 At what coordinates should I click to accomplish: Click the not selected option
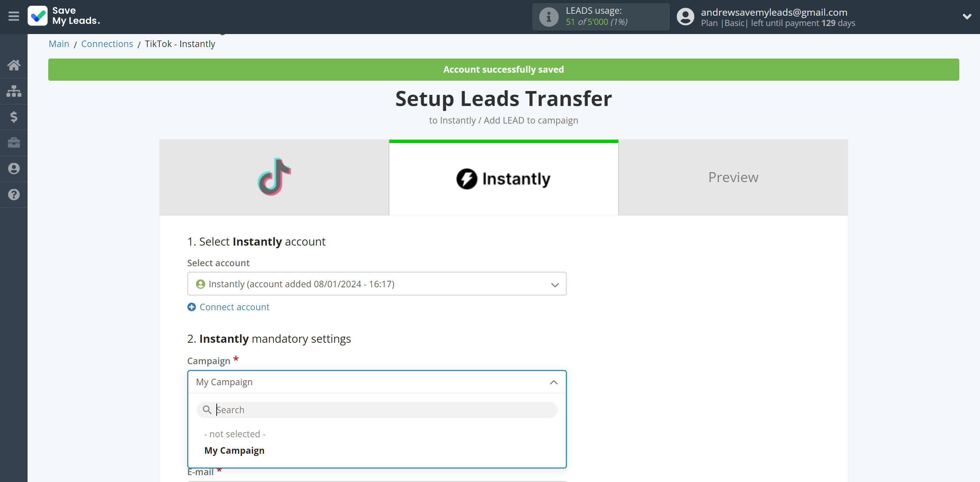pos(235,434)
